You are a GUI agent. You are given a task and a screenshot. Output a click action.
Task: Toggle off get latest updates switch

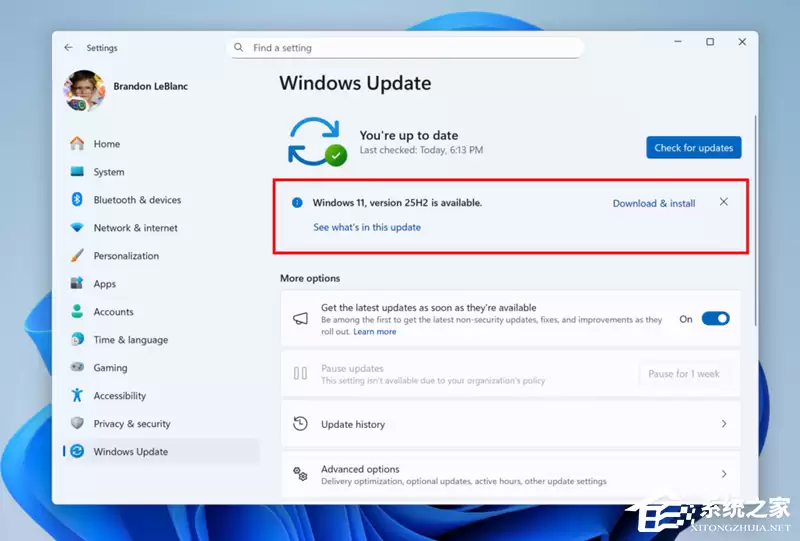715,319
